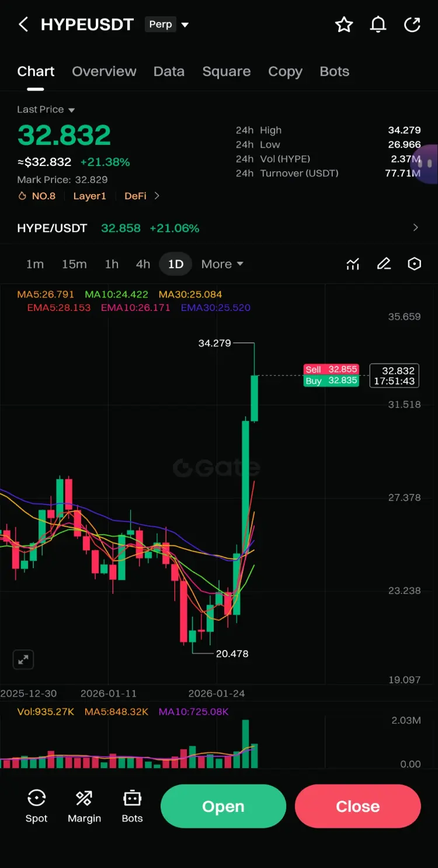Open chart settings hexagon icon
Screen dimensions: 438x868
[x=414, y=264]
